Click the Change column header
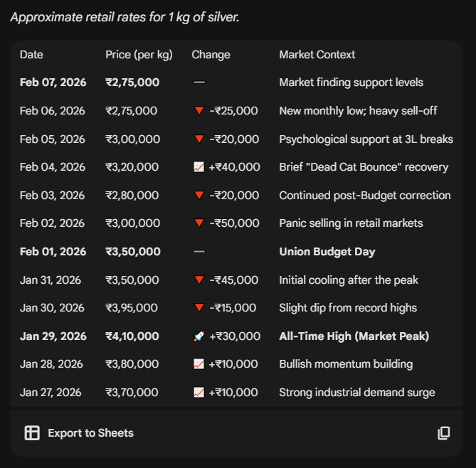This screenshot has height=468, width=476. coord(211,55)
